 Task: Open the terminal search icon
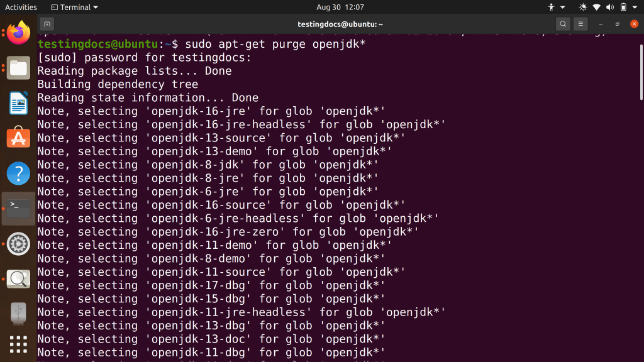click(x=562, y=23)
